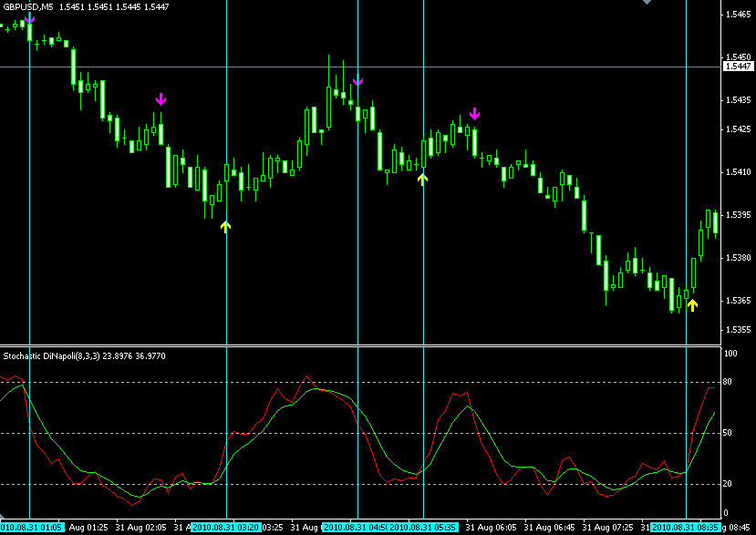The height and width of the screenshot is (535, 756).
Task: Click the current price label 1.5447
Action: [737, 67]
